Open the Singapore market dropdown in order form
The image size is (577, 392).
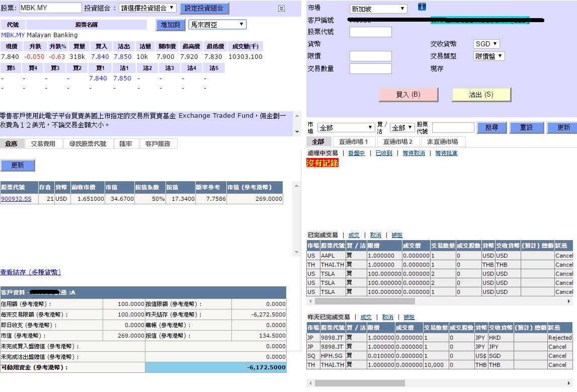pyautogui.click(x=378, y=9)
